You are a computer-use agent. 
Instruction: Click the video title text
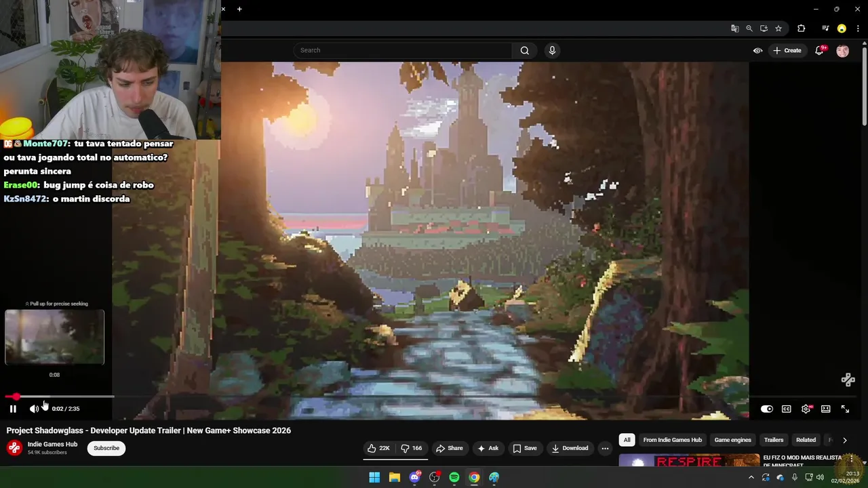(149, 430)
